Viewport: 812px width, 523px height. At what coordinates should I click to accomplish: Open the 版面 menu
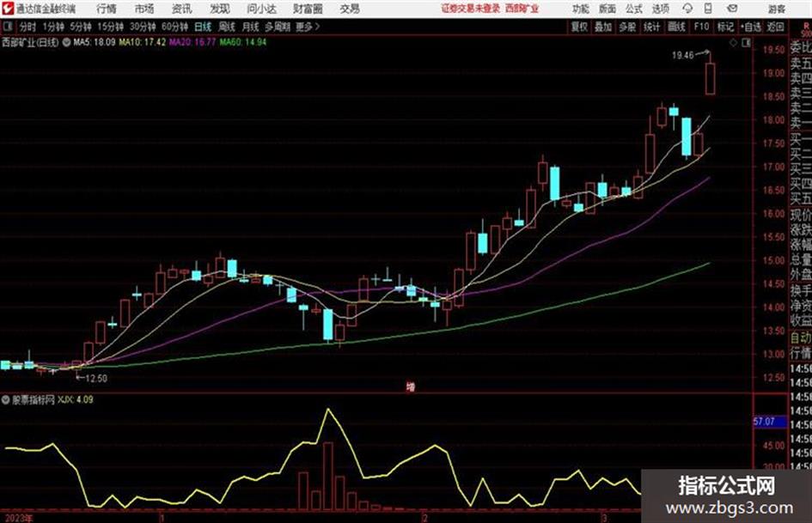point(607,9)
